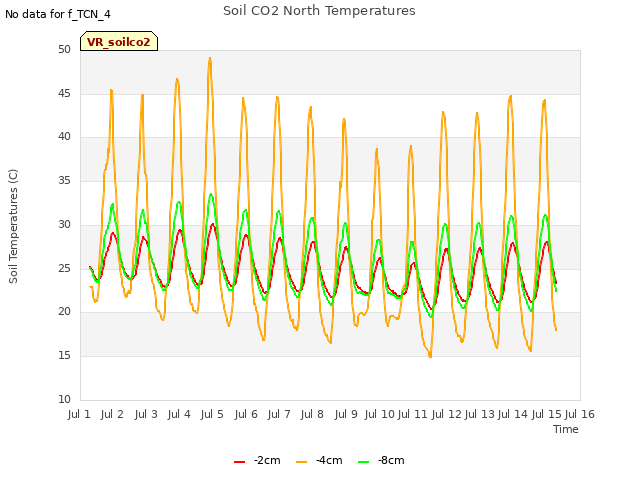
Task: Click the Jul 9 x-axis tick label
Action: [346, 414]
